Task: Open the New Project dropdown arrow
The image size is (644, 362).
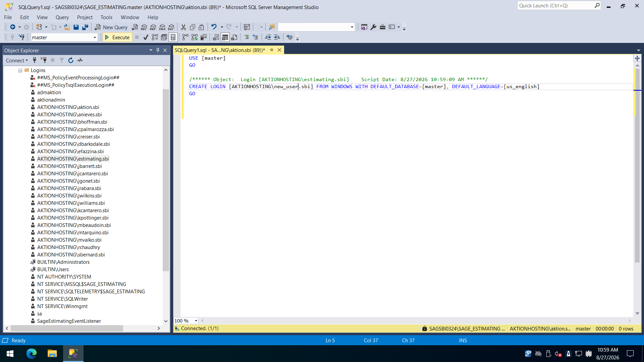Action: [46, 27]
